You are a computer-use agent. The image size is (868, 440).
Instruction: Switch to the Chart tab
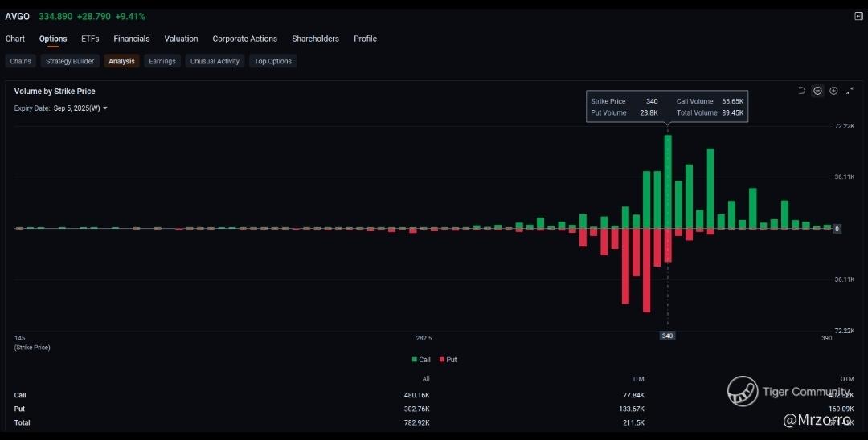pyautogui.click(x=15, y=39)
